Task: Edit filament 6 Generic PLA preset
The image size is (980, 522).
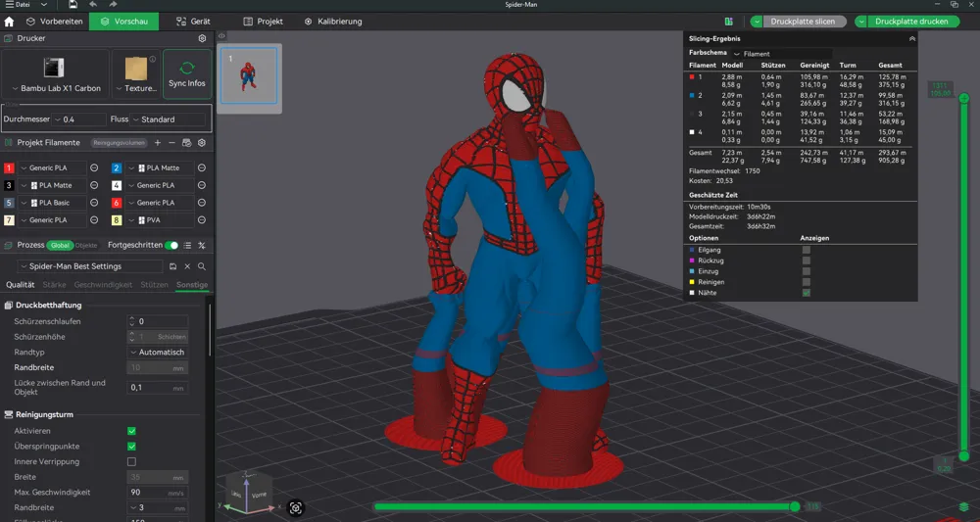Action: click(x=202, y=203)
